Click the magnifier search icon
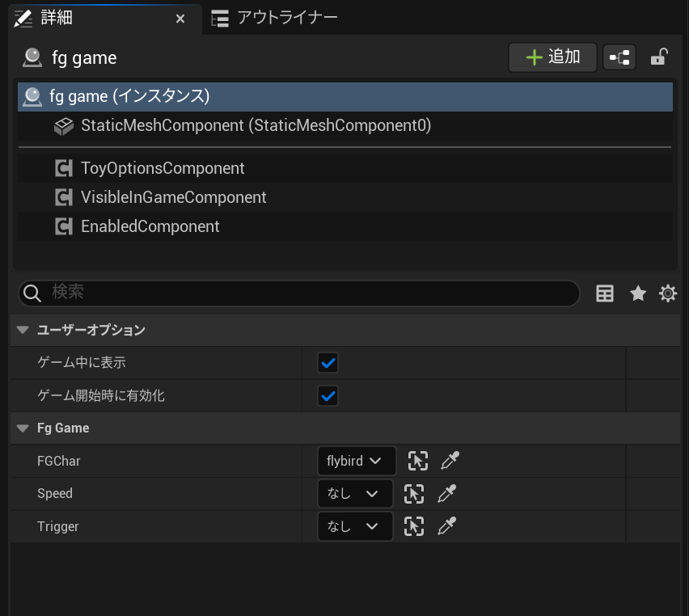 click(x=32, y=293)
